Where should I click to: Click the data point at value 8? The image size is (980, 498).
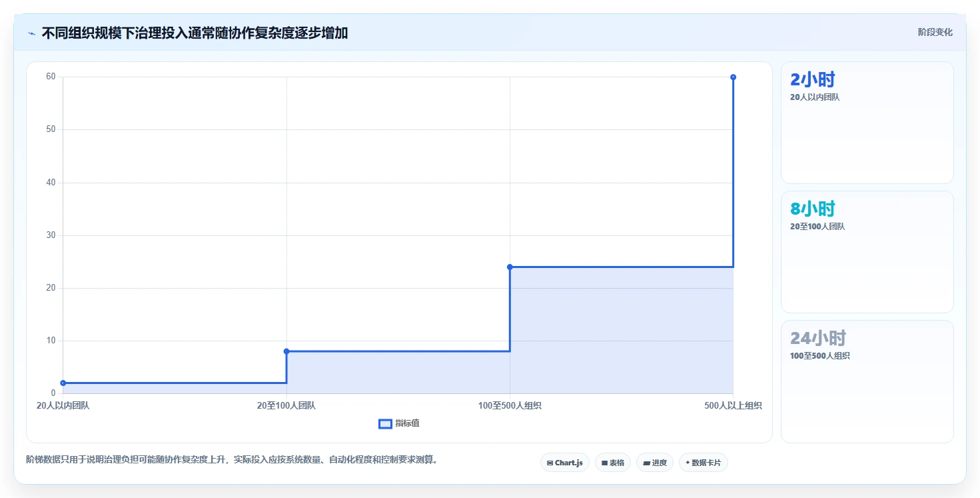coord(286,351)
